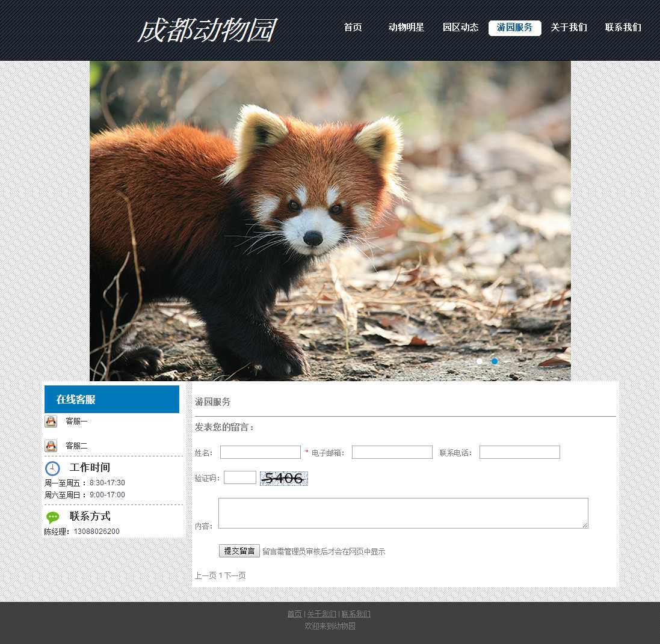This screenshot has width=660, height=644.
Task: Click the QQ icon beside 客服二
Action: click(51, 446)
